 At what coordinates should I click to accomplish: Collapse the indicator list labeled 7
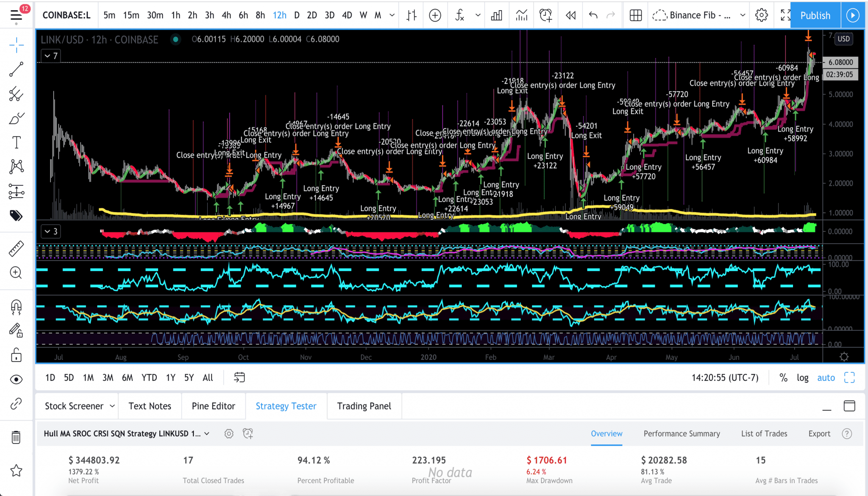click(x=50, y=56)
